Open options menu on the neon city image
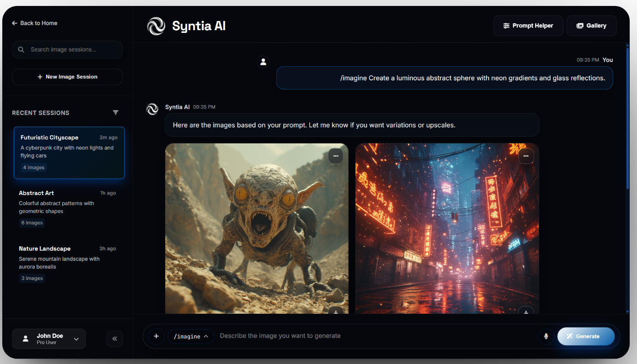Screen dimensions: 637x364 pyautogui.click(x=526, y=156)
